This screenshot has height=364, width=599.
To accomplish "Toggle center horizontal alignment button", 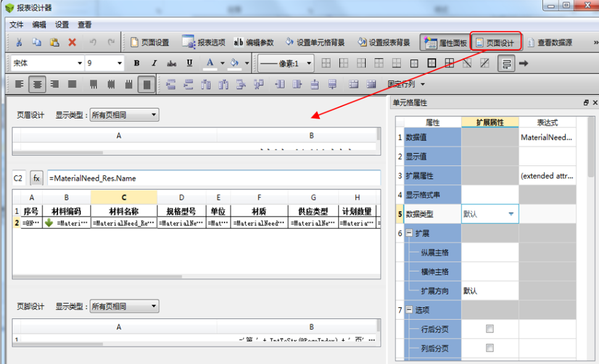I will click(37, 85).
